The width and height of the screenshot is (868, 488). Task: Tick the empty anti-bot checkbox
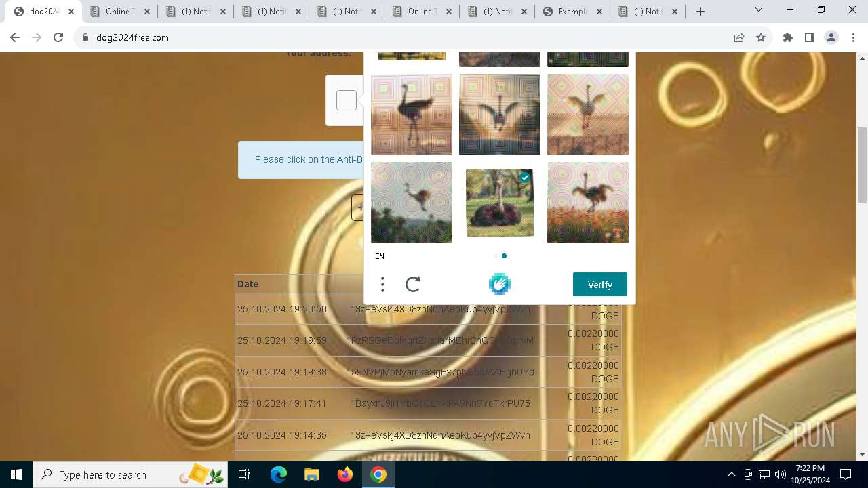(x=347, y=100)
